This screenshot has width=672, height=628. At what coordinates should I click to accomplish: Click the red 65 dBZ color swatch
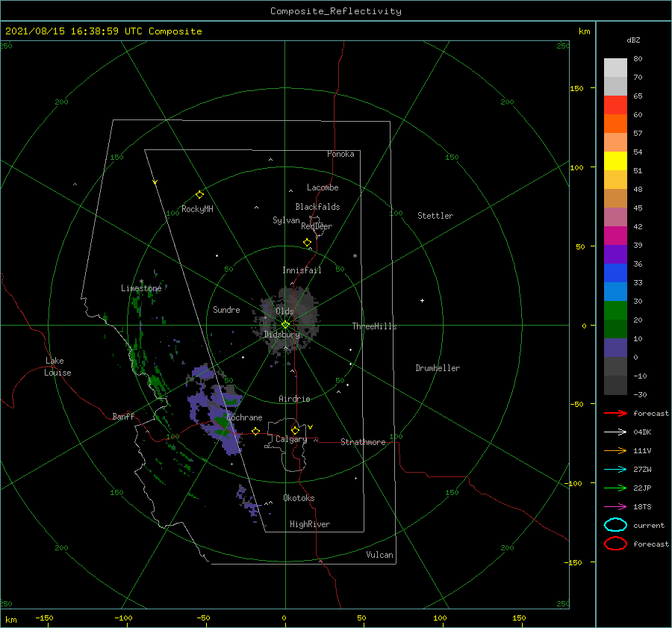(x=615, y=105)
